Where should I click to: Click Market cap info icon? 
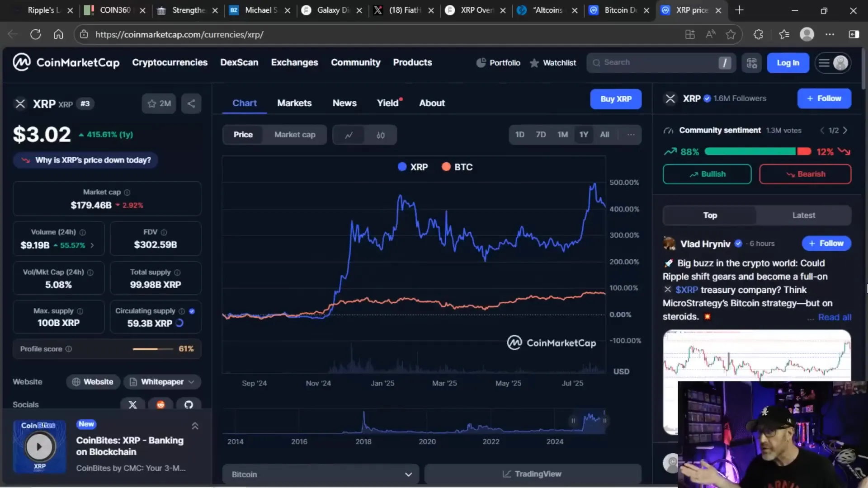coord(127,192)
